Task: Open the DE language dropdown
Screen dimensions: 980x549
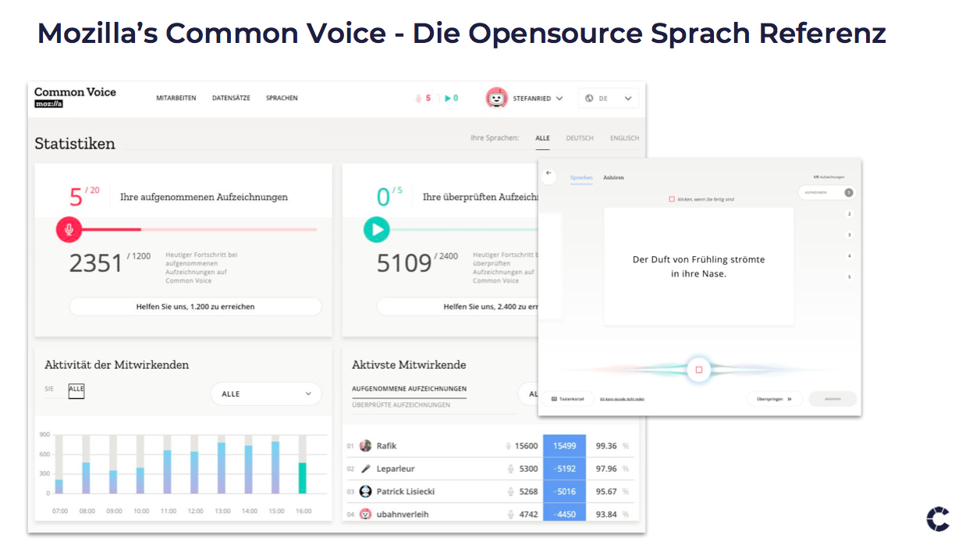Action: point(609,98)
